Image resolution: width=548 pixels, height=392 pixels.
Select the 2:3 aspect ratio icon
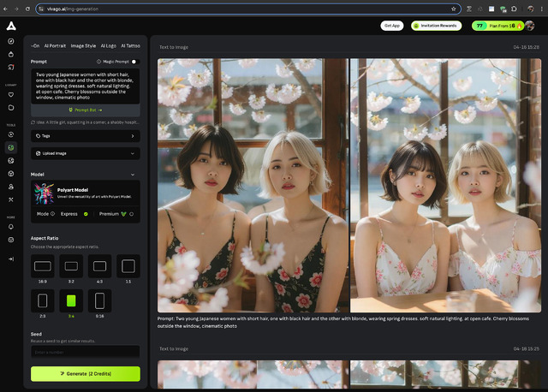[x=43, y=300]
